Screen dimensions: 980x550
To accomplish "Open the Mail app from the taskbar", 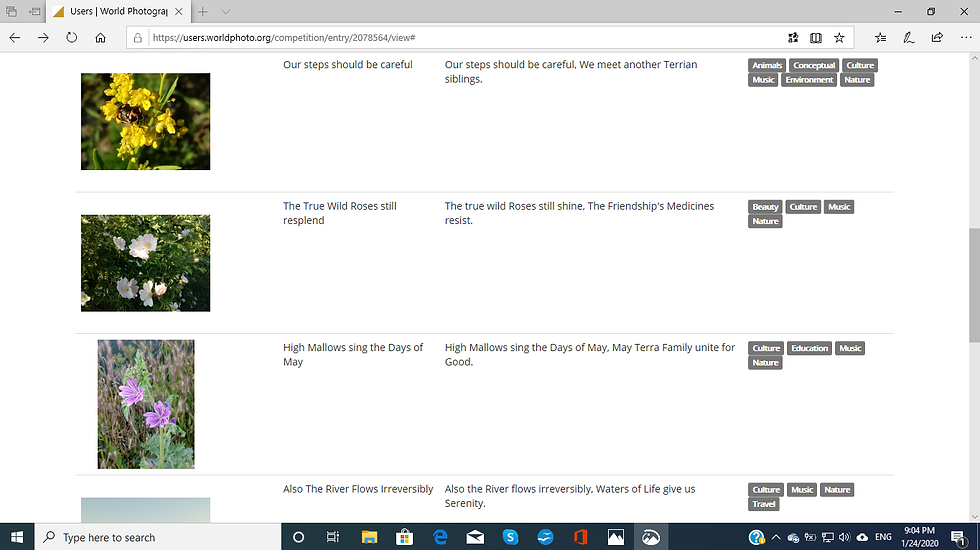I will pyautogui.click(x=475, y=537).
